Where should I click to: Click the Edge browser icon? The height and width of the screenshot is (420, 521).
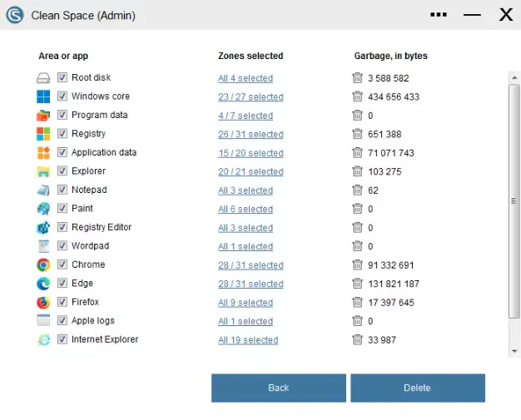[43, 284]
